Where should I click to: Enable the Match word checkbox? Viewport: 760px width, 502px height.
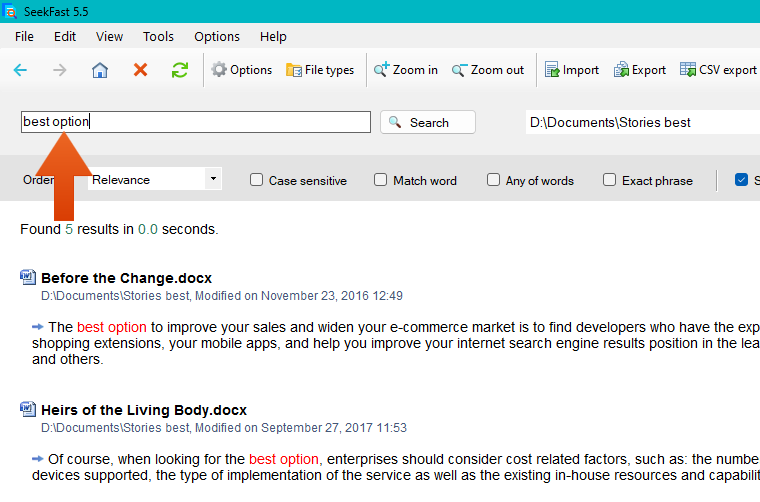coord(380,180)
